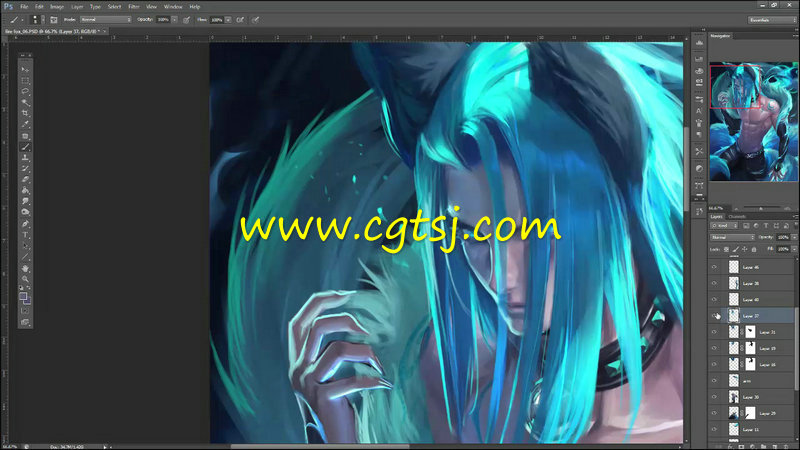Open layer Opacity dropdown arrow

(x=794, y=237)
